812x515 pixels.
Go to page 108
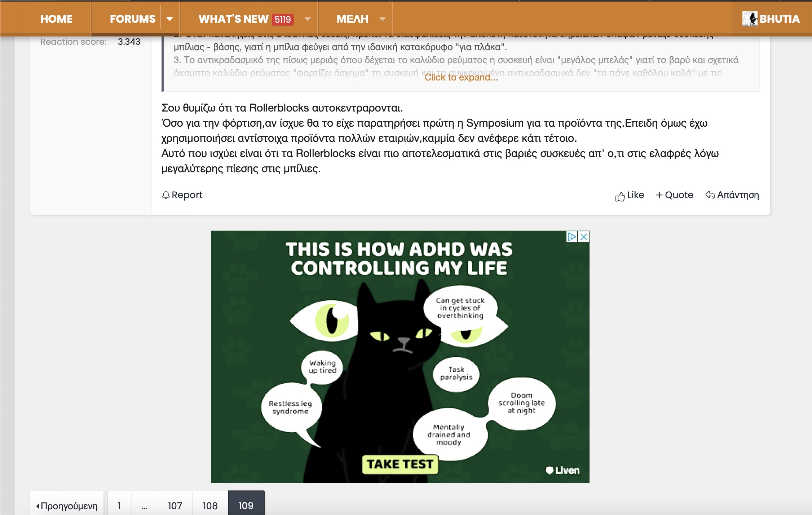pos(210,506)
